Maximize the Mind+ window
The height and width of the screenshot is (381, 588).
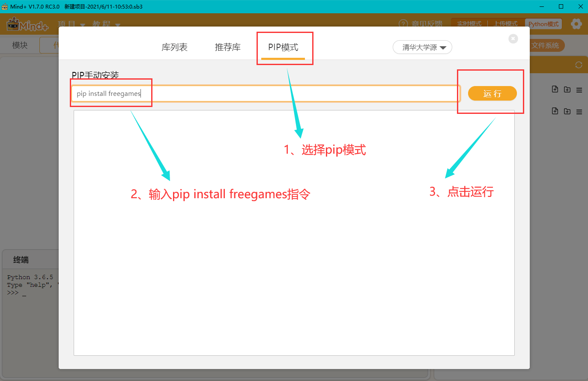tap(561, 6)
